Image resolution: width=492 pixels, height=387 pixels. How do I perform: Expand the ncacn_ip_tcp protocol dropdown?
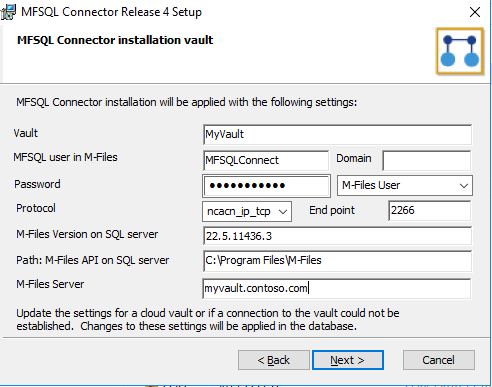coord(247,211)
